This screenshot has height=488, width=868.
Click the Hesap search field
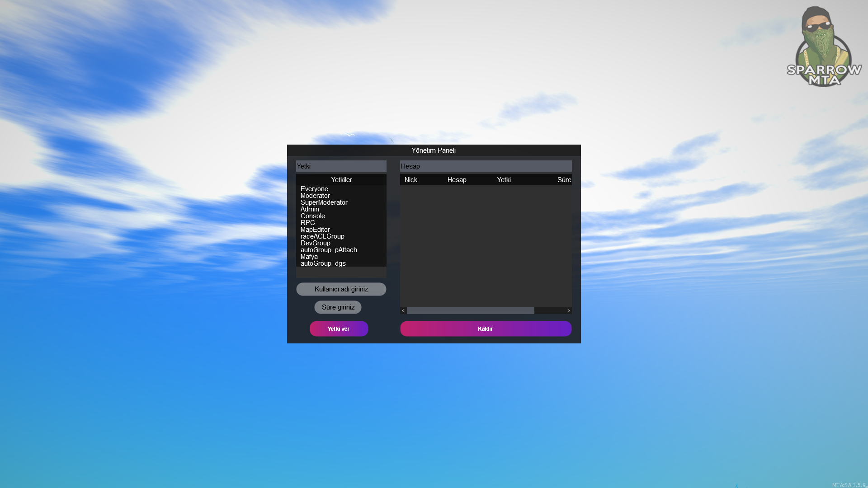click(x=486, y=166)
